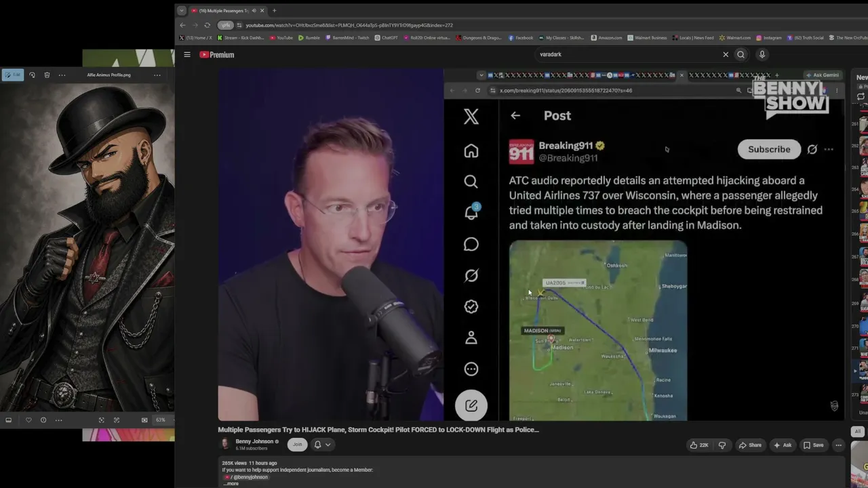This screenshot has height=488, width=868.
Task: Open the post's three-dot more menu
Action: [829, 149]
